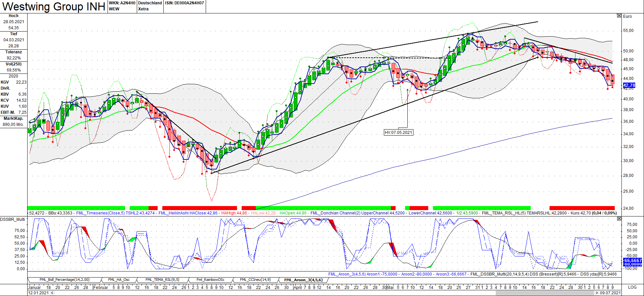Click the Euro currency label
This screenshot has height=296, width=644.
coord(628,16)
